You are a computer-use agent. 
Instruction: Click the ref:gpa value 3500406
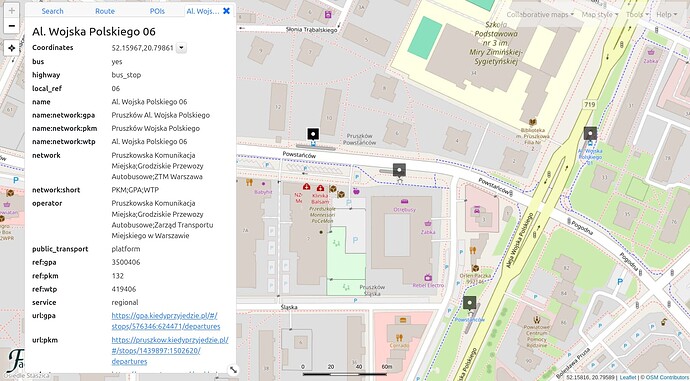(x=126, y=262)
